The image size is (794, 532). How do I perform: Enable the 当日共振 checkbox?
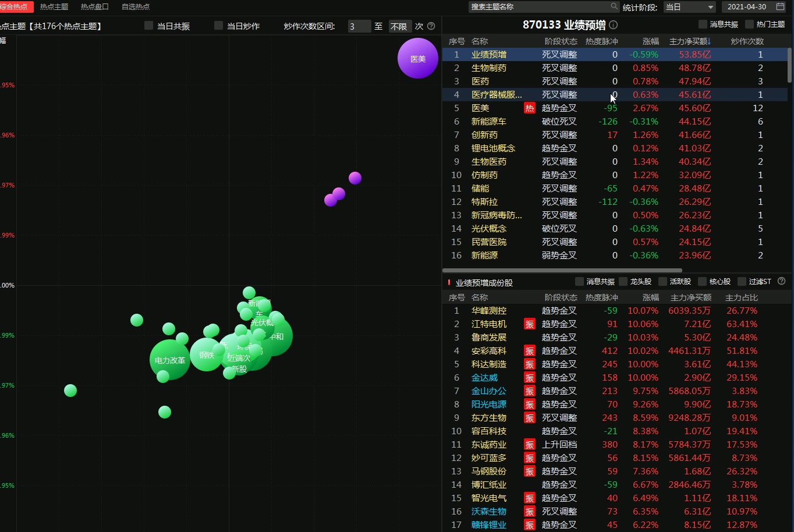[x=149, y=26]
